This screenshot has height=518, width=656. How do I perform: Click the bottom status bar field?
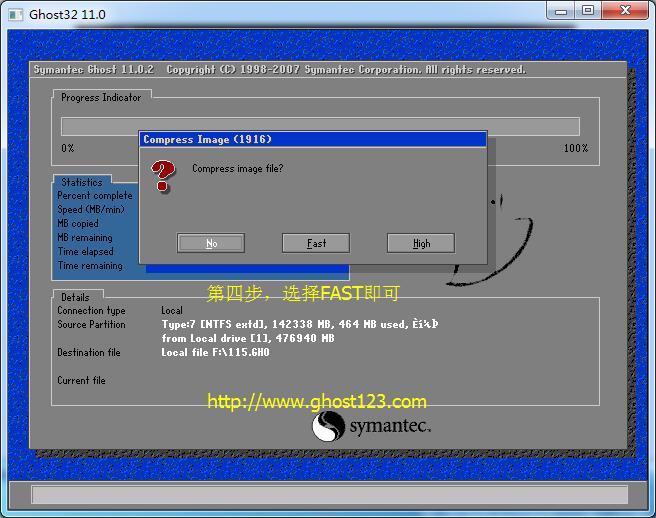[x=329, y=495]
